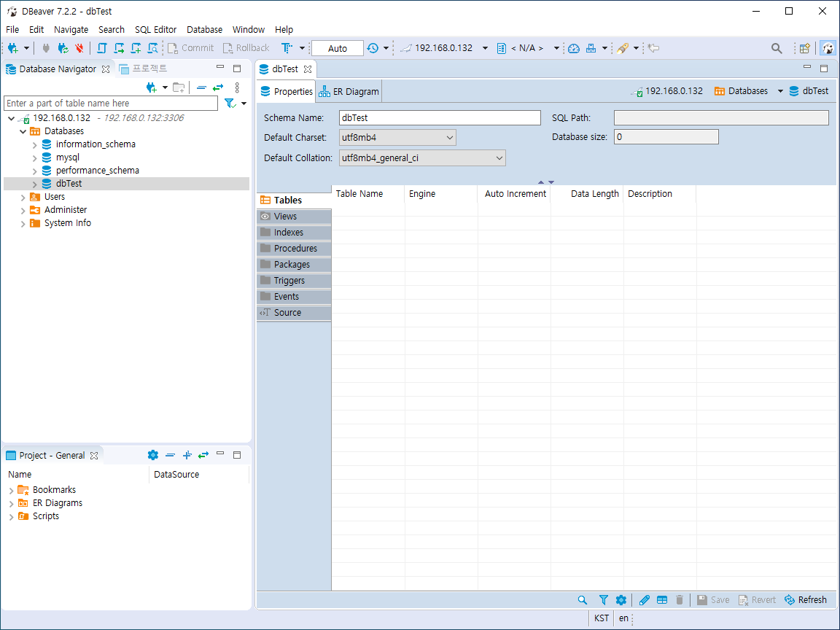Open the active connection 192.168.0.132 dropdown in toolbar

[485, 48]
